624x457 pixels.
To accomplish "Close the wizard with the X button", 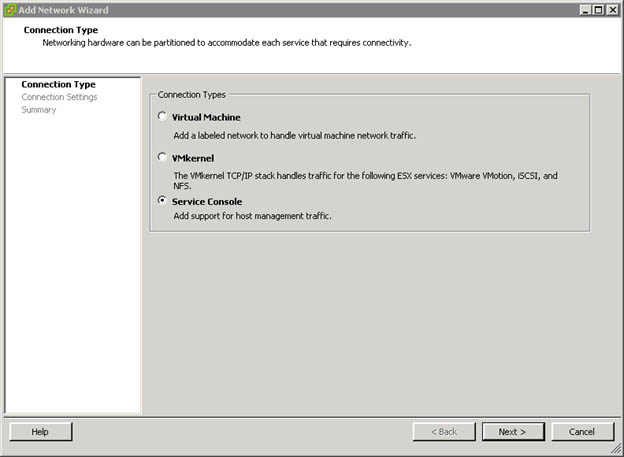I will pyautogui.click(x=613, y=9).
